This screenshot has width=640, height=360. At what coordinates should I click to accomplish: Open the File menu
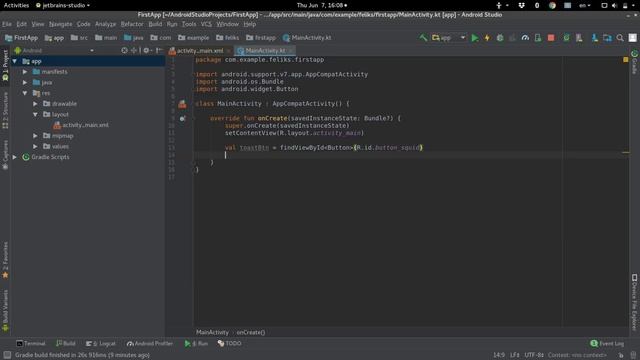coord(7,24)
